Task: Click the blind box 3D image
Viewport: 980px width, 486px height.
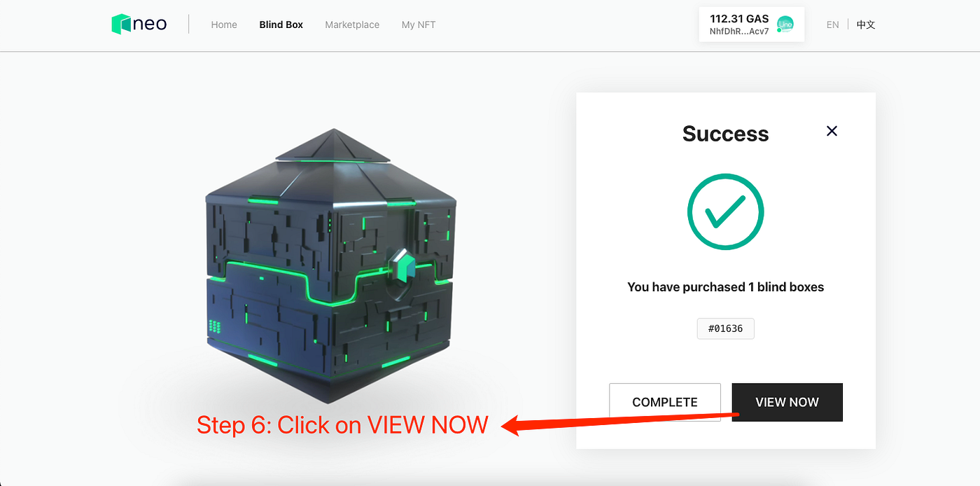Action: (331, 266)
